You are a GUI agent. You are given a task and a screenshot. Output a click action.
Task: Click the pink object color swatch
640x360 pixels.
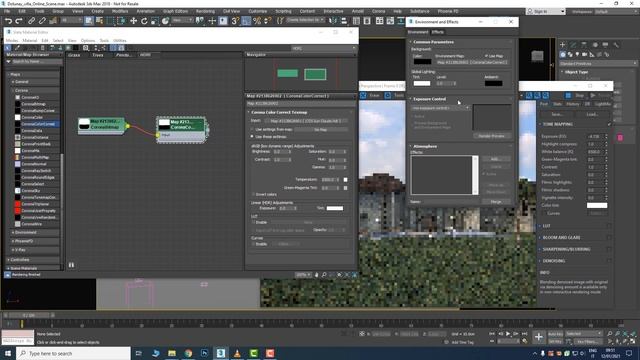pos(620,138)
